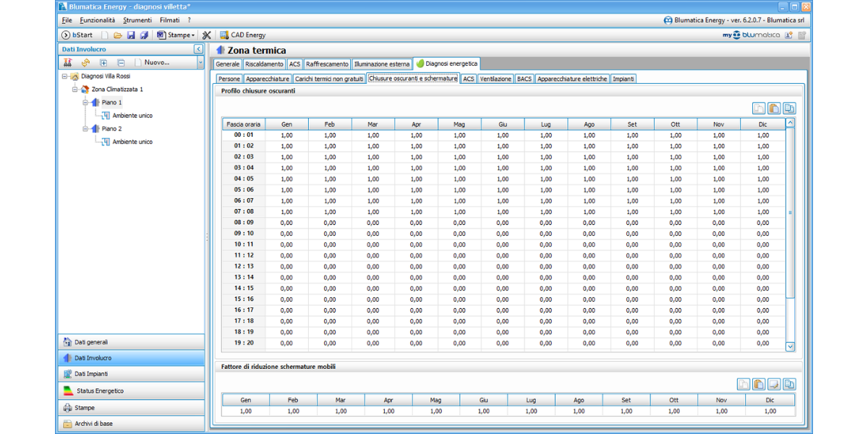Collapse the Piano 1 tree node
868x434 pixels.
point(85,103)
